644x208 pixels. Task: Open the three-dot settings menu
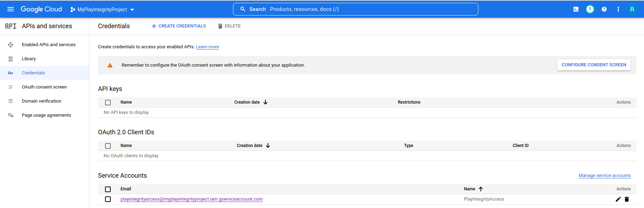[618, 9]
